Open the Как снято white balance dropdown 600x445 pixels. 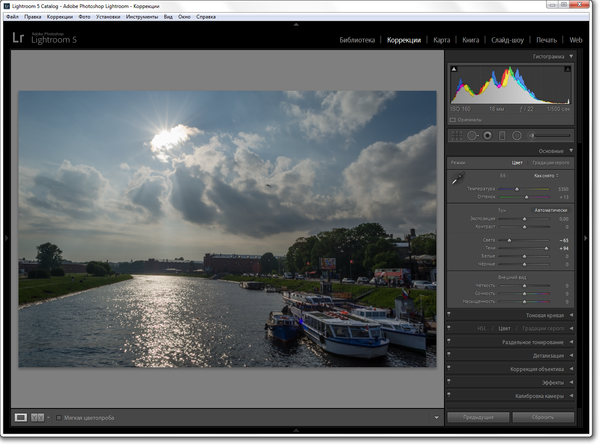(546, 176)
